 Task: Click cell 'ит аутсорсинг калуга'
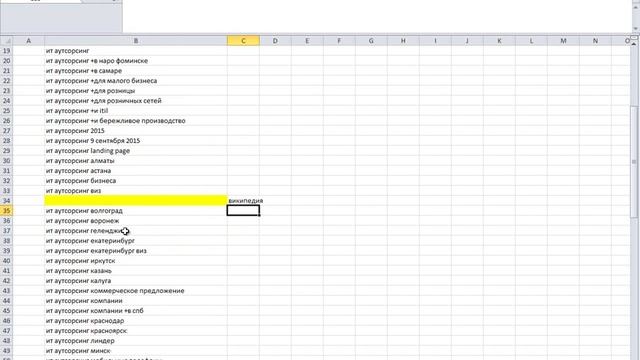click(x=136, y=281)
